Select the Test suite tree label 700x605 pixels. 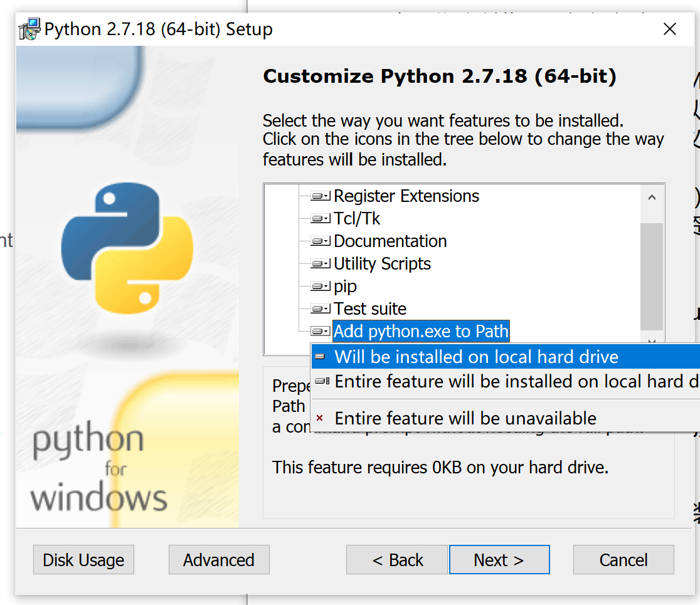370,308
